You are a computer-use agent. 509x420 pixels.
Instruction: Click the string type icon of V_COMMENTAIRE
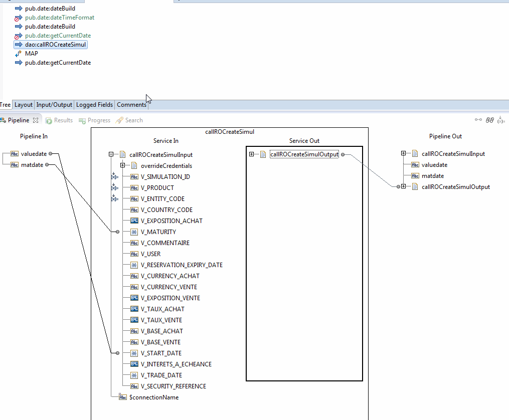[x=134, y=243]
